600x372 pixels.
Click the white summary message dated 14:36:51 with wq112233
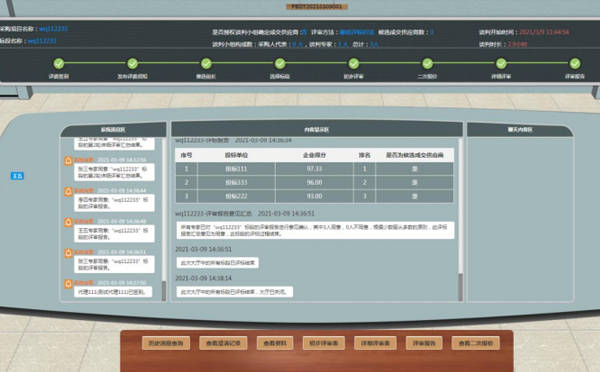coord(315,230)
